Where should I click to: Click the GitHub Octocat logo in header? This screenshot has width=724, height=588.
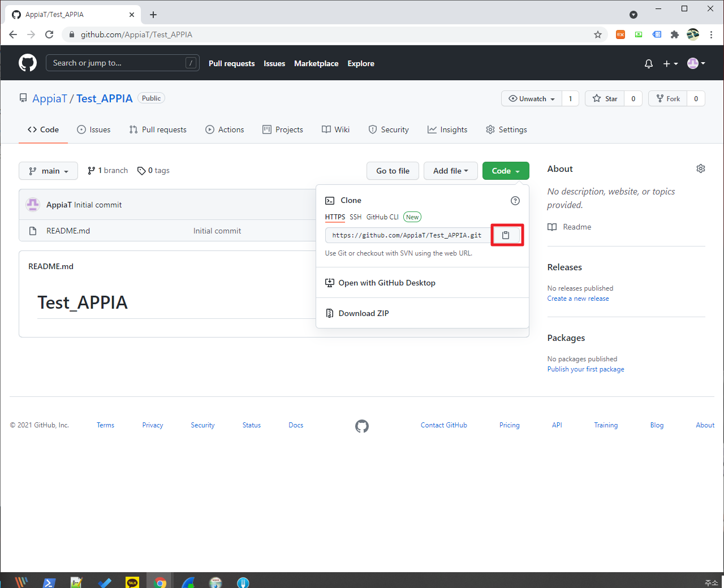[28, 63]
